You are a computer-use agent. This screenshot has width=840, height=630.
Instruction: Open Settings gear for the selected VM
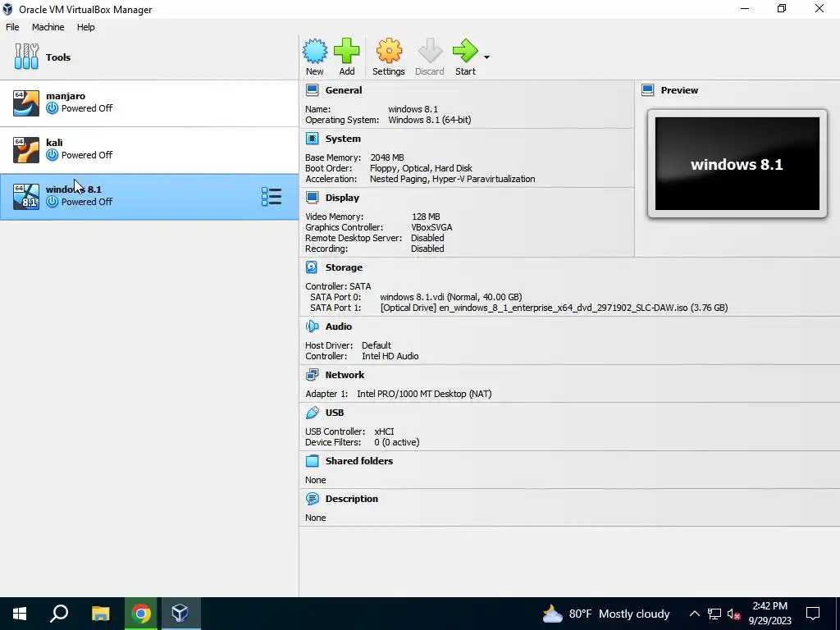[x=388, y=51]
